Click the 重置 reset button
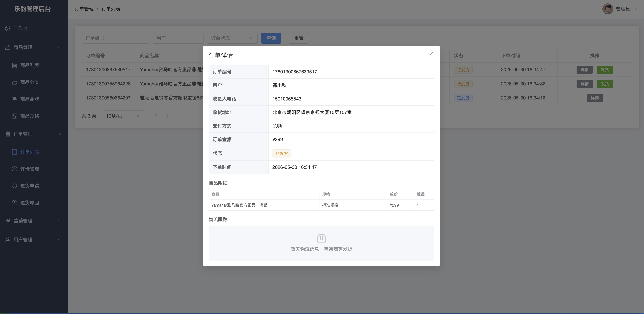644x314 pixels. (x=299, y=38)
